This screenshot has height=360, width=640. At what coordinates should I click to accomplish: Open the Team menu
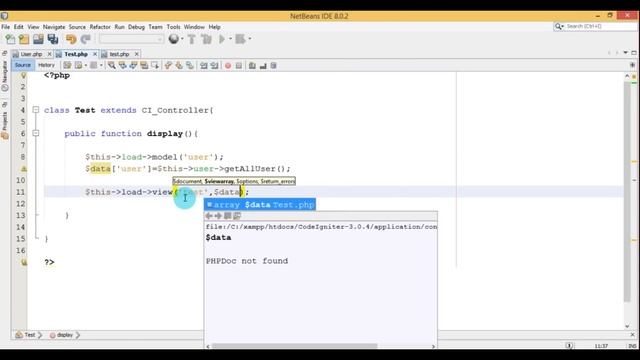155,27
